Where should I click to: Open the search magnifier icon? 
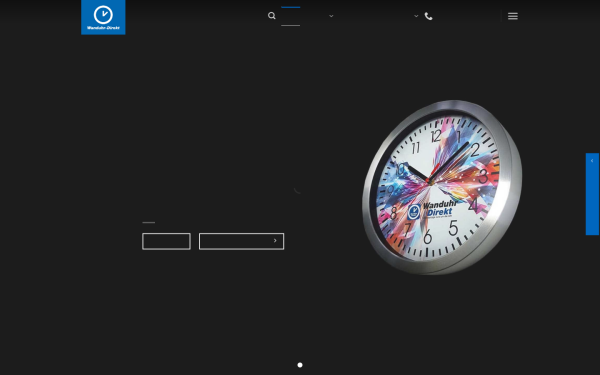point(272,16)
